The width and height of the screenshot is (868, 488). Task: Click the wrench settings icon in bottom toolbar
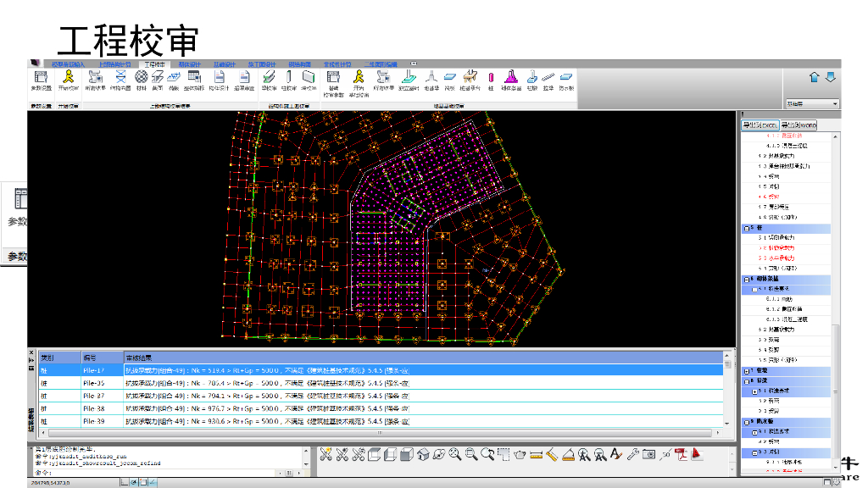632,454
